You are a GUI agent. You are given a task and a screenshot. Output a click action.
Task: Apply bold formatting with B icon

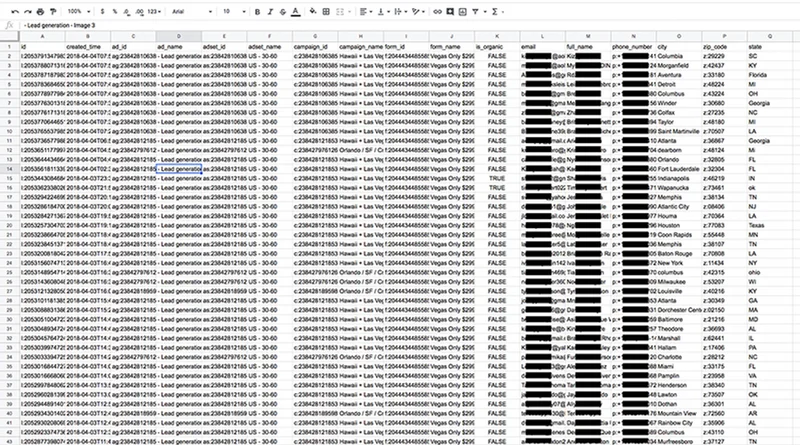click(258, 12)
